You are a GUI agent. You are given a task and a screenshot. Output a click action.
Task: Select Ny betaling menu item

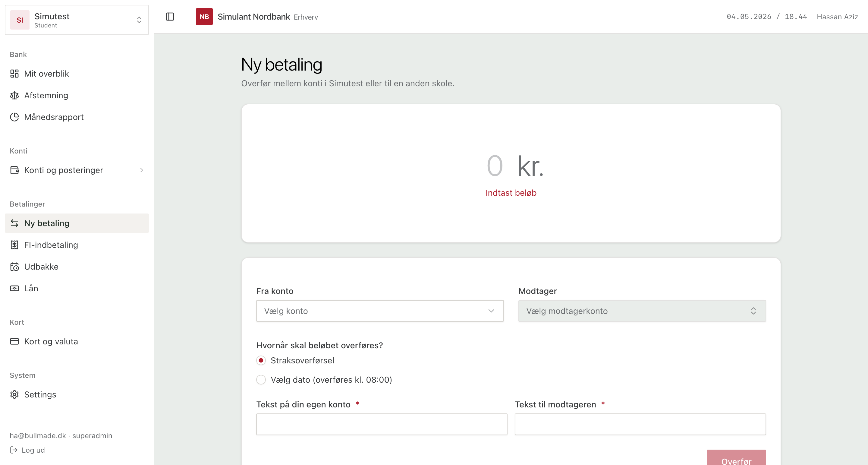point(77,223)
